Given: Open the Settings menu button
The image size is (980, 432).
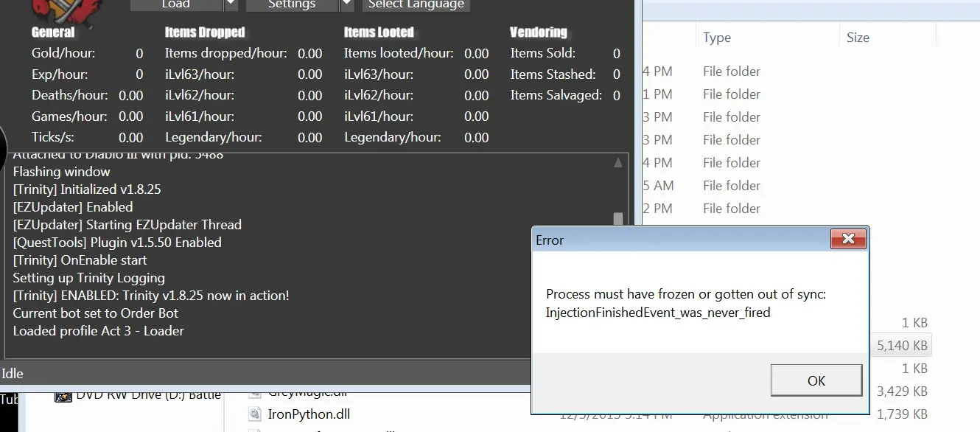Looking at the screenshot, I should pyautogui.click(x=291, y=4).
